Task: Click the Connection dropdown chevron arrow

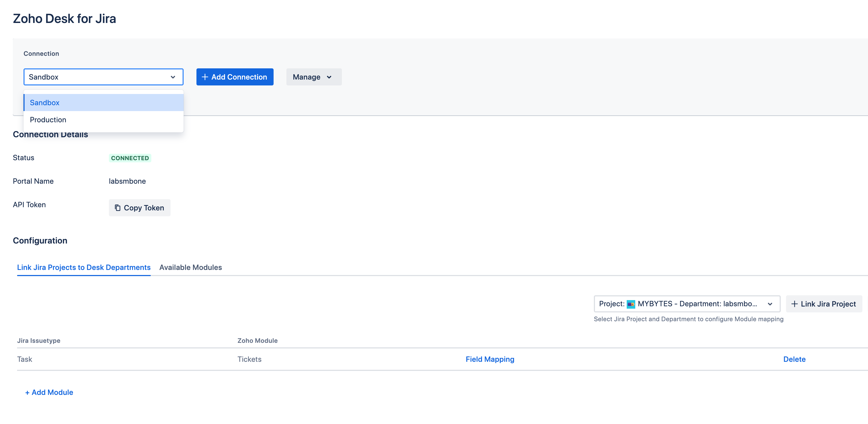Action: (x=173, y=77)
